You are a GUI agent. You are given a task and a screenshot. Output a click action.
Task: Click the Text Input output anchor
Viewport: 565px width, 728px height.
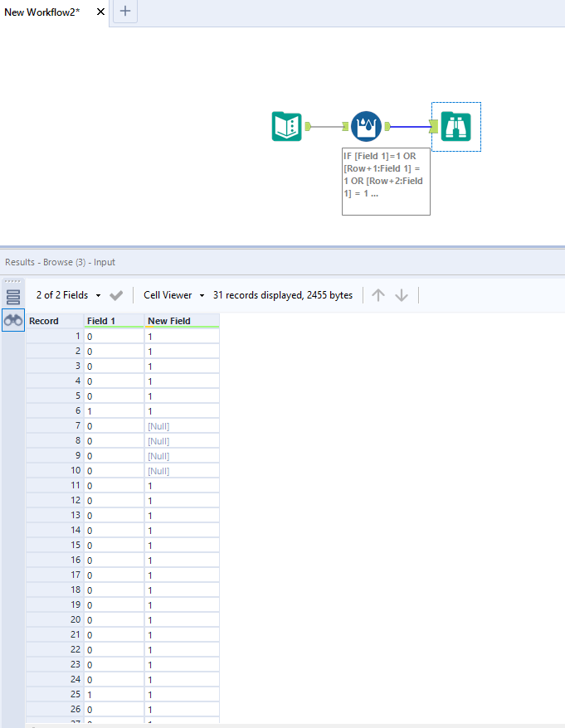(x=308, y=127)
